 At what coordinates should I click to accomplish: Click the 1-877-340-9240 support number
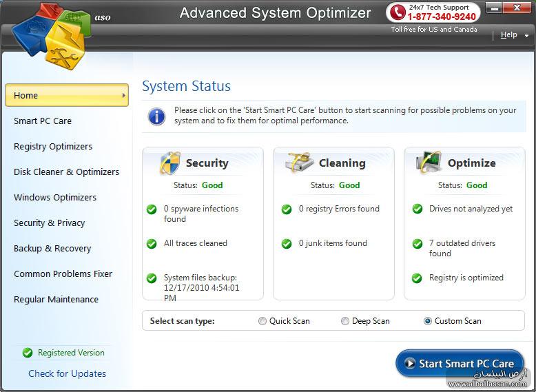[442, 17]
